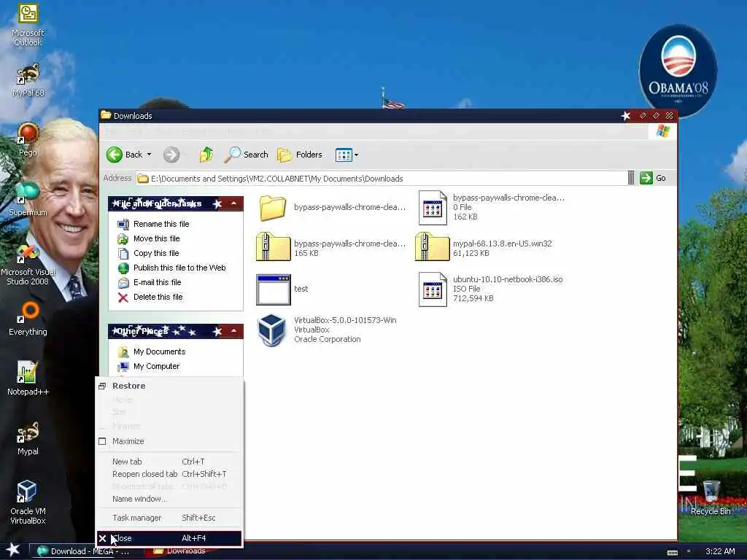Click the Start star button on taskbar

pos(12,551)
